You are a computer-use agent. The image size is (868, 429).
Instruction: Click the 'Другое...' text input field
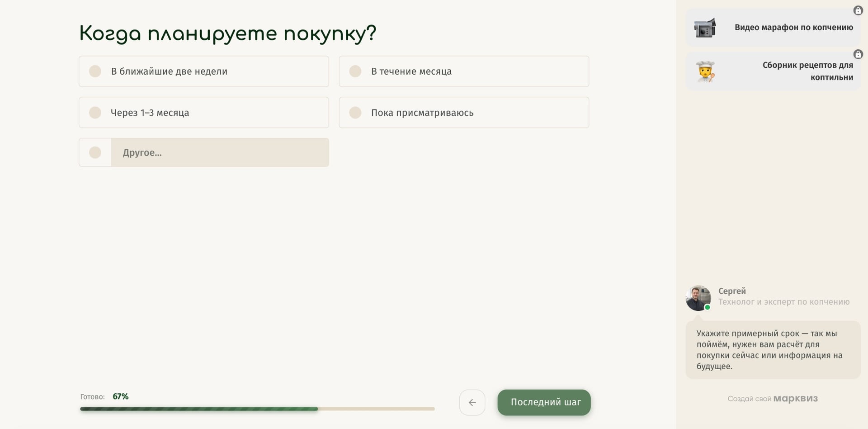[x=220, y=153]
